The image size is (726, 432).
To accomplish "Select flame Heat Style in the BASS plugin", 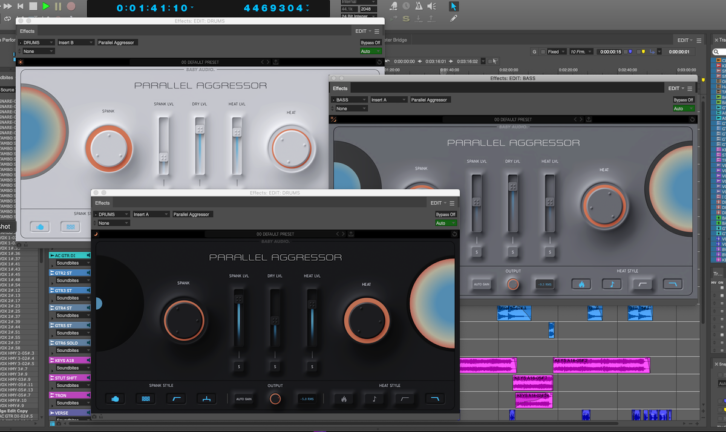I will [581, 284].
